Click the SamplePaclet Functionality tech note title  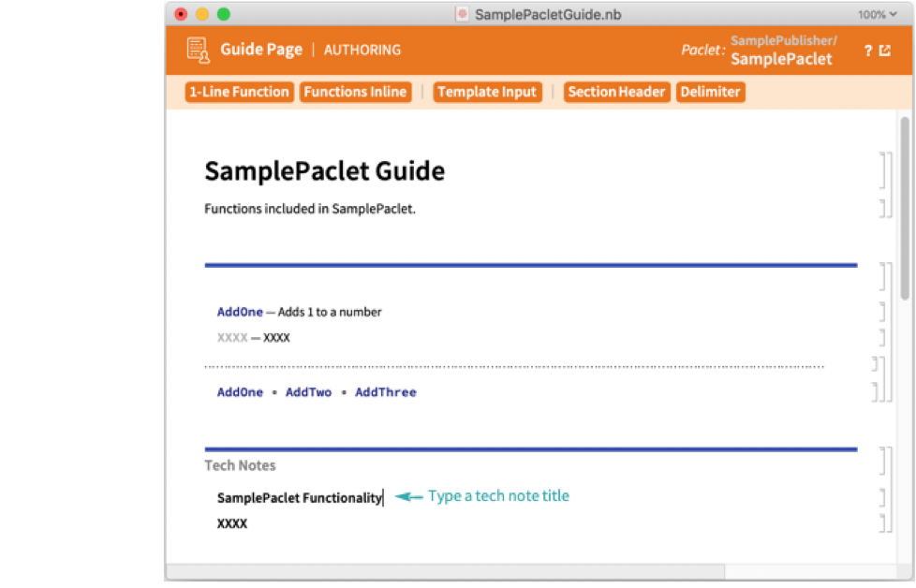300,498
